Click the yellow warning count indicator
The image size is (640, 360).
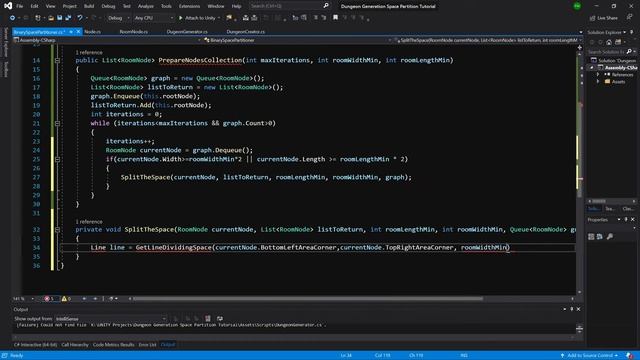[x=66, y=299]
